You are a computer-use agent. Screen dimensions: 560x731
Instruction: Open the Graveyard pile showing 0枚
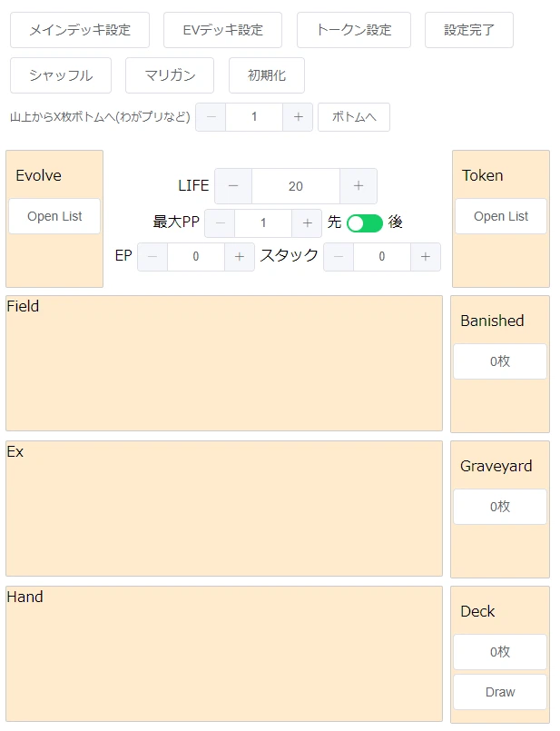click(x=500, y=507)
